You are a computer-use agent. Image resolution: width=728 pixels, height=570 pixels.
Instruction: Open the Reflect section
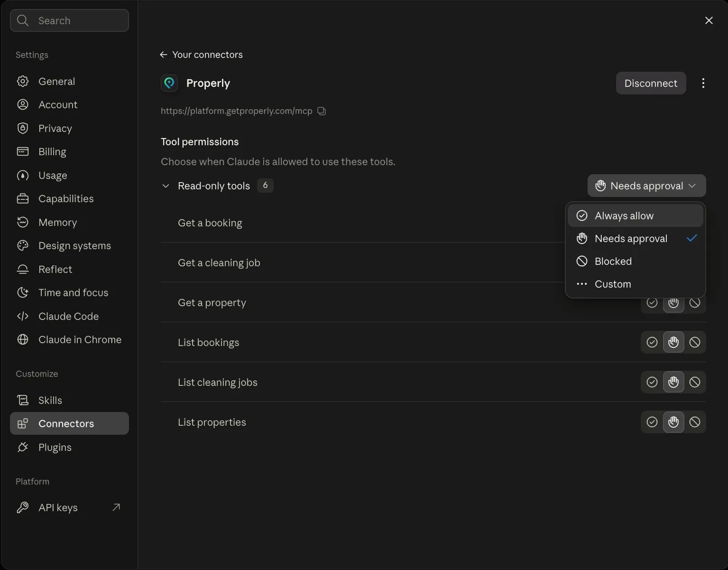[69, 269]
